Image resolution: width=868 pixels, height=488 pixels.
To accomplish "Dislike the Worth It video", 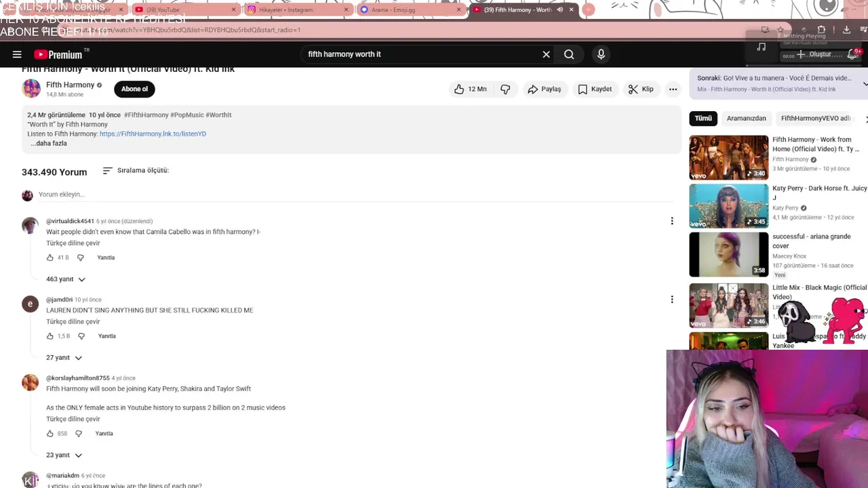I will click(505, 89).
